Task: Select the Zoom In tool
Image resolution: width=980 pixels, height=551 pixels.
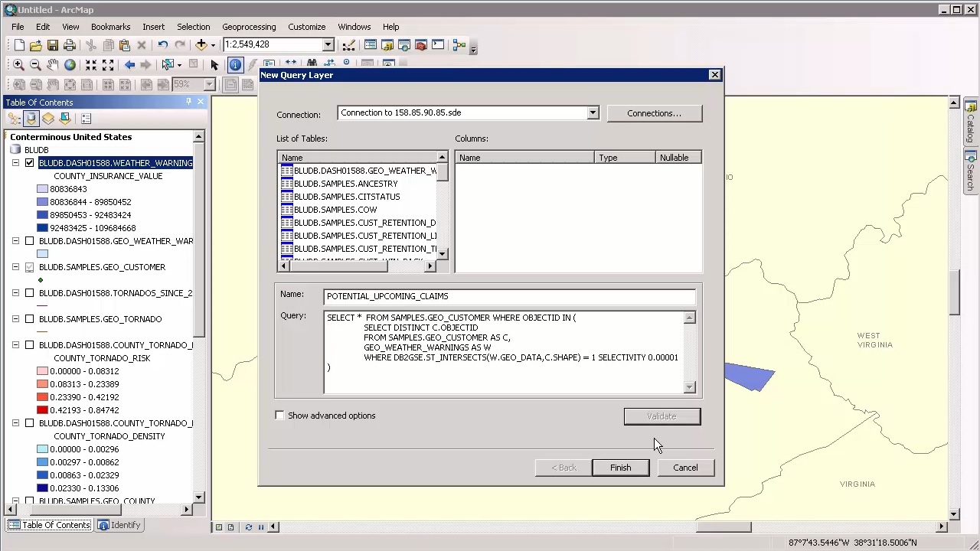Action: click(19, 65)
